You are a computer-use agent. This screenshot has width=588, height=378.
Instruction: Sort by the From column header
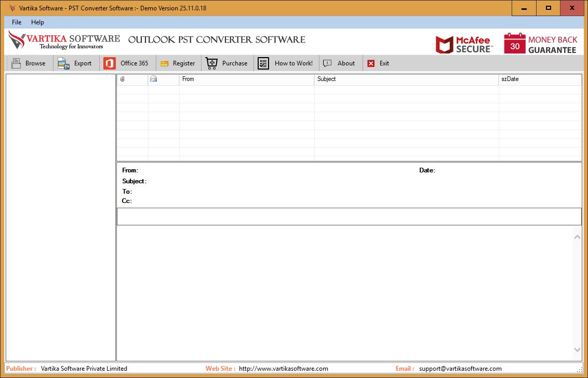(247, 79)
